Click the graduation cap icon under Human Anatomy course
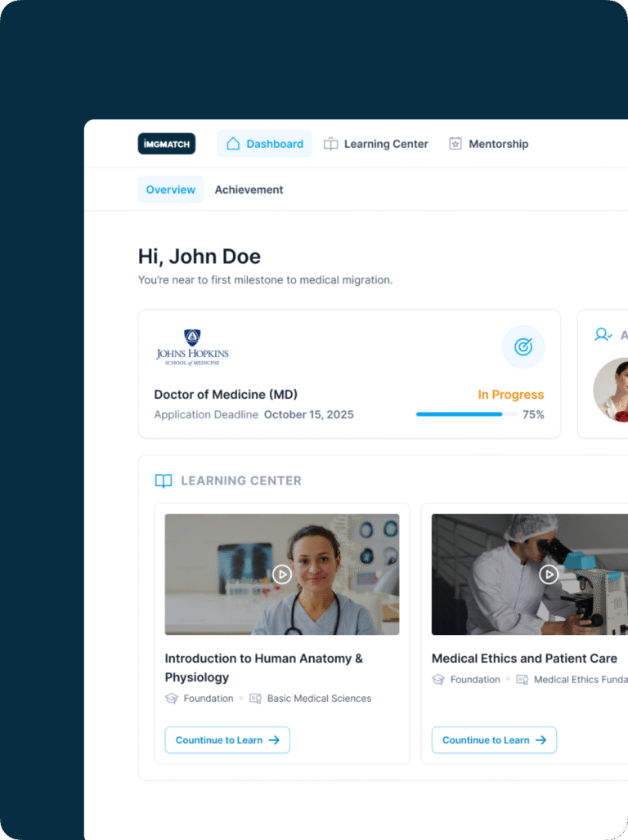 [172, 699]
